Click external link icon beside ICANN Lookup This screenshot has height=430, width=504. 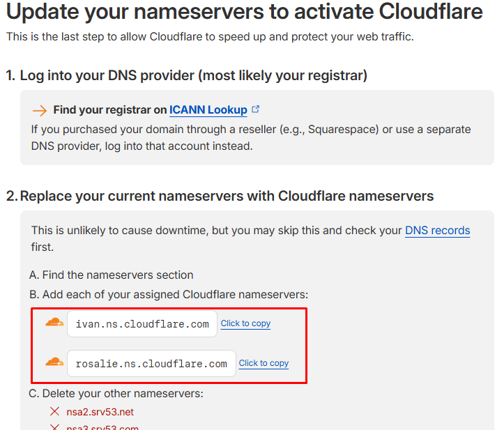click(256, 109)
